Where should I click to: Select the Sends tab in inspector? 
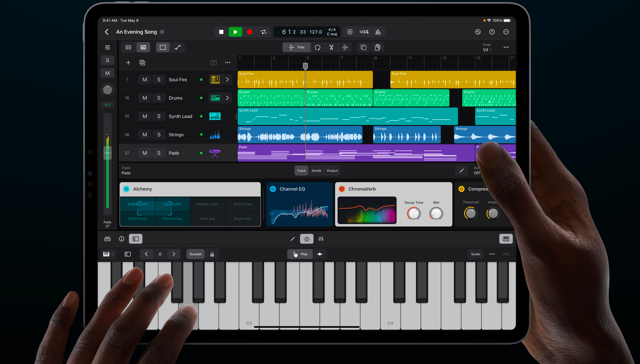[x=316, y=170]
